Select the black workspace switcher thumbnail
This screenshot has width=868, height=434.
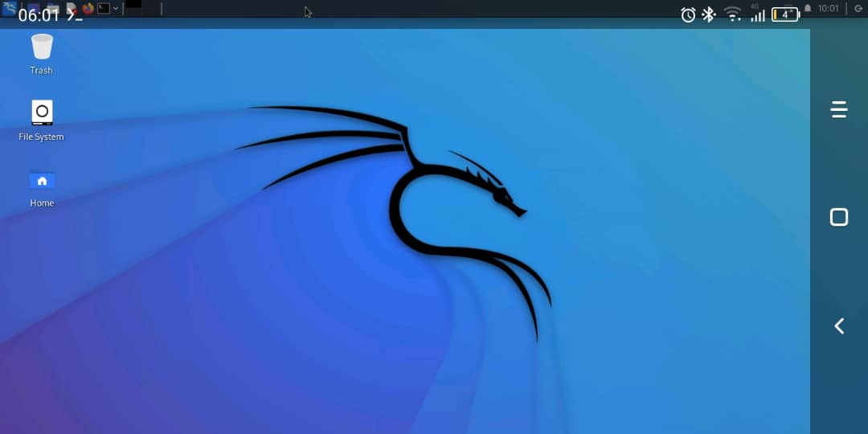[133, 4]
